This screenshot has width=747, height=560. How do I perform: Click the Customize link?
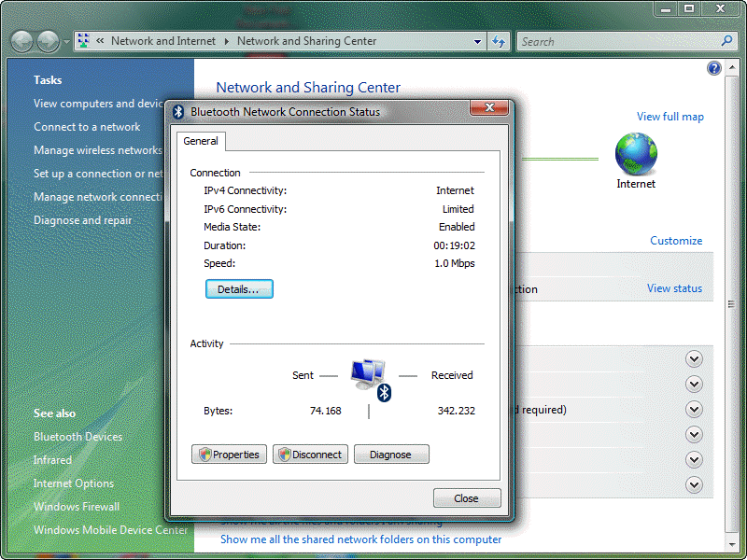pos(676,241)
